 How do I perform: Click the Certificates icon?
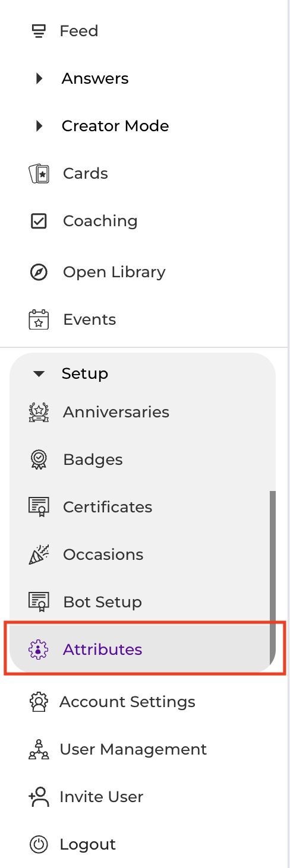pyautogui.click(x=39, y=507)
